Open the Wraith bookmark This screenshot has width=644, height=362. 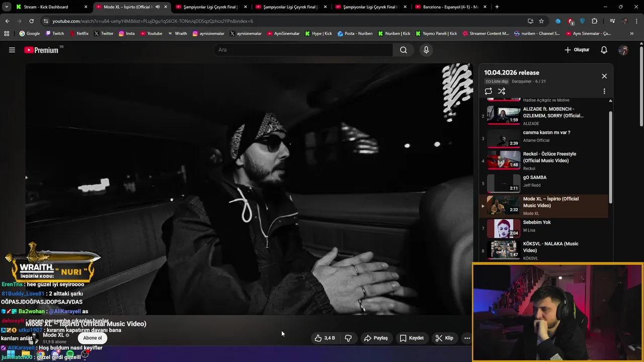click(x=177, y=34)
